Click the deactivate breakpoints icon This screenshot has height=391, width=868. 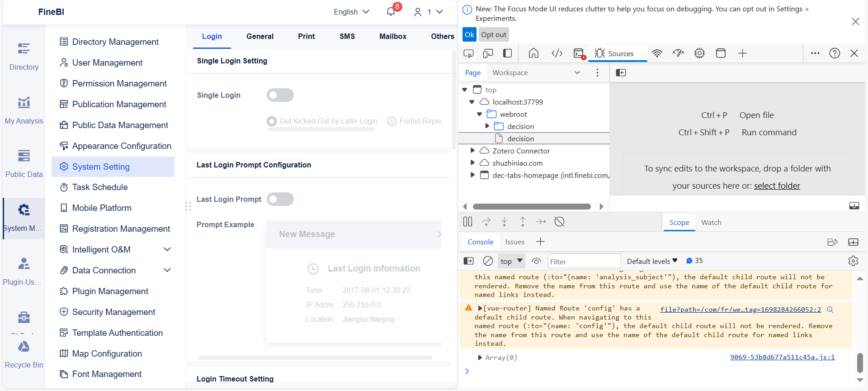coord(559,222)
